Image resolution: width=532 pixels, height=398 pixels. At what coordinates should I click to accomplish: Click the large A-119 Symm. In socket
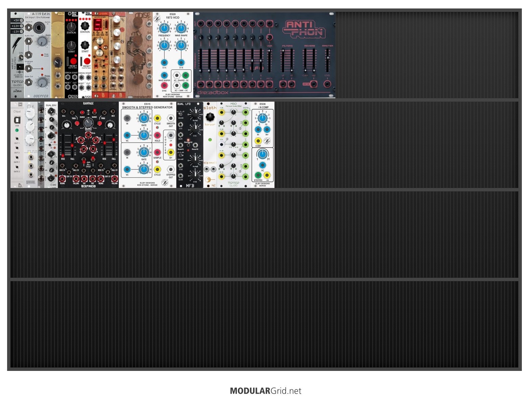pos(39,27)
